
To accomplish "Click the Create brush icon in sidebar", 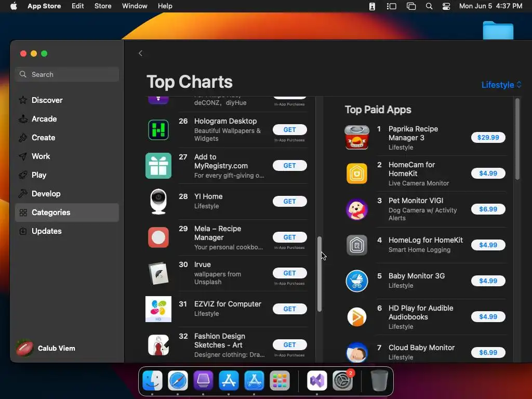I will (23, 137).
